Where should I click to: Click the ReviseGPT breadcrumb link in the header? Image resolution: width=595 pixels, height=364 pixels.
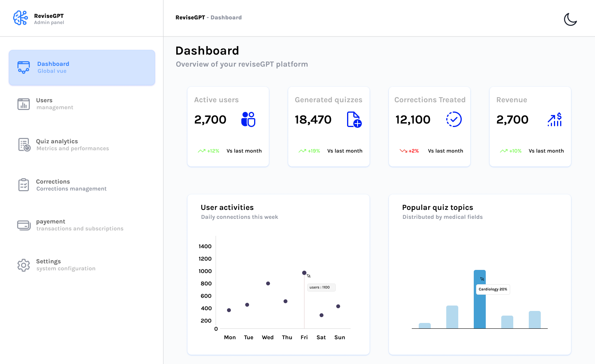(190, 17)
